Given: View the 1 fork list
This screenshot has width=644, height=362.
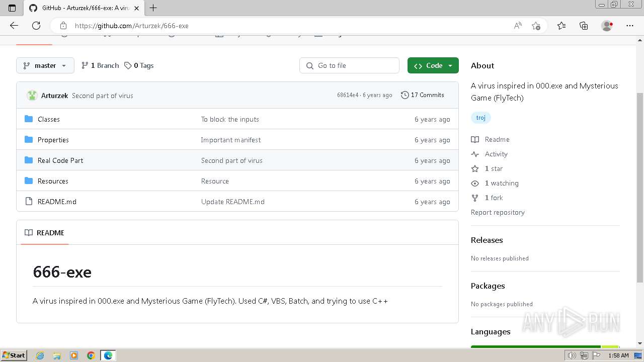Looking at the screenshot, I should 487,198.
